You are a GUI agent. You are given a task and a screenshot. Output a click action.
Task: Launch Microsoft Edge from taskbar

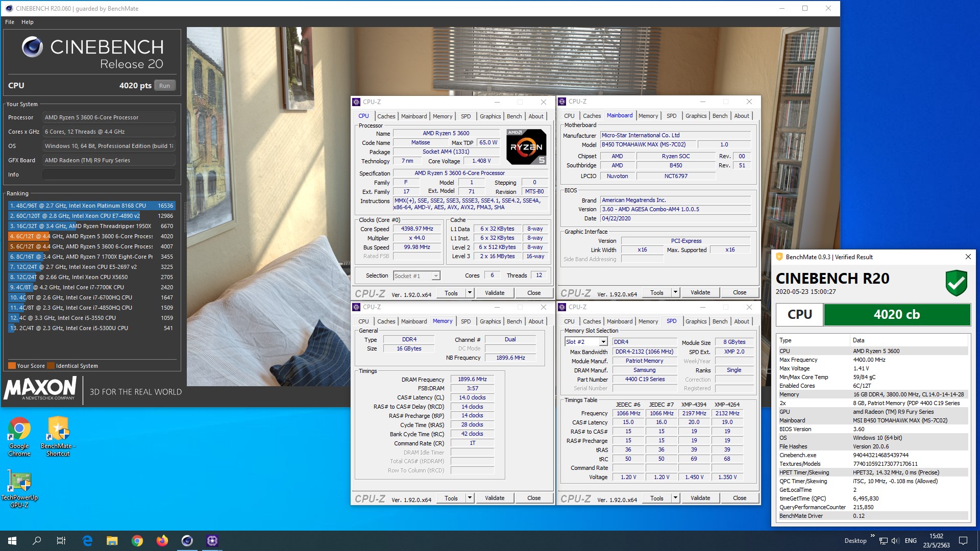click(x=87, y=541)
